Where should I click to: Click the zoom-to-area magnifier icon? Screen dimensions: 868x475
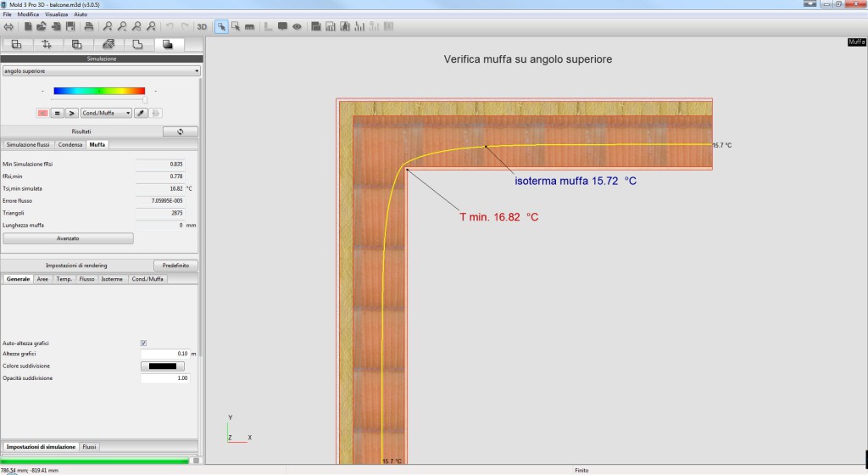click(136, 26)
